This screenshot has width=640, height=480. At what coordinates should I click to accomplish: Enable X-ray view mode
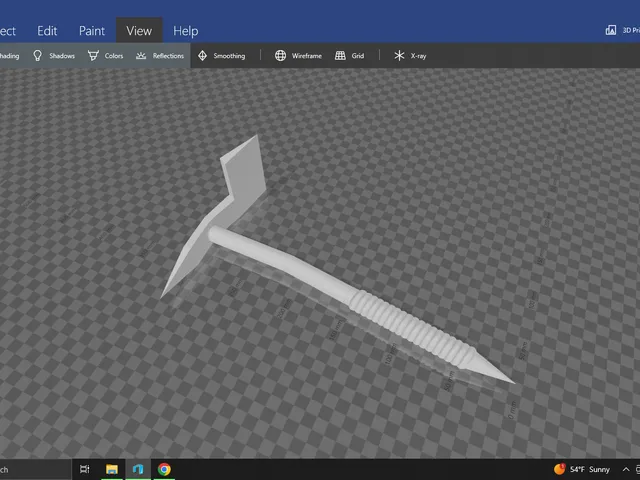410,56
